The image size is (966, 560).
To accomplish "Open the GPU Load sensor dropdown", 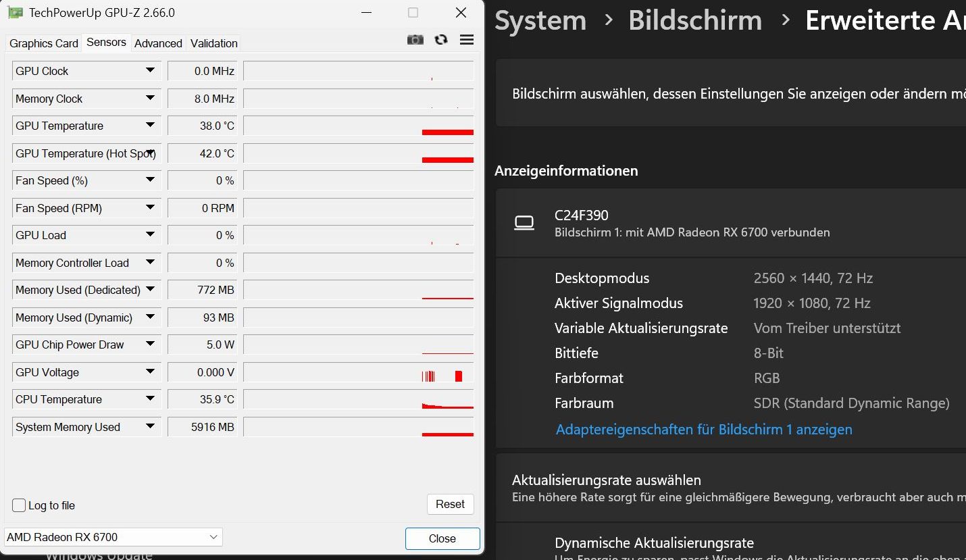I will tap(150, 235).
